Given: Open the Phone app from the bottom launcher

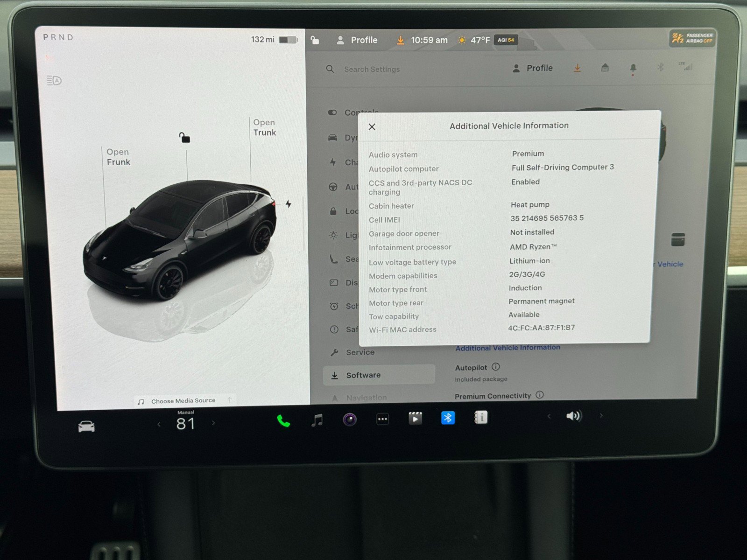Looking at the screenshot, I should [283, 419].
